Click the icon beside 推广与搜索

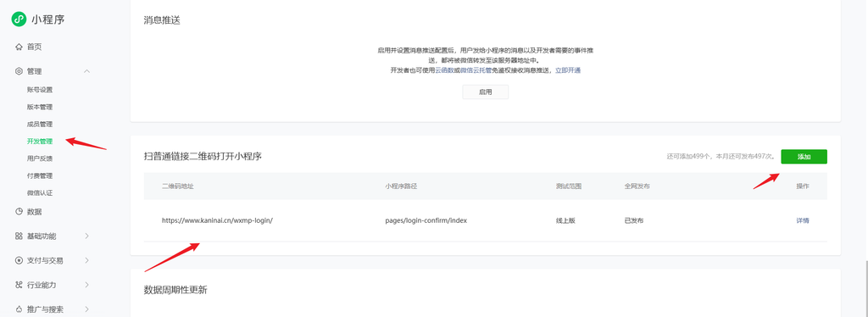point(19,309)
